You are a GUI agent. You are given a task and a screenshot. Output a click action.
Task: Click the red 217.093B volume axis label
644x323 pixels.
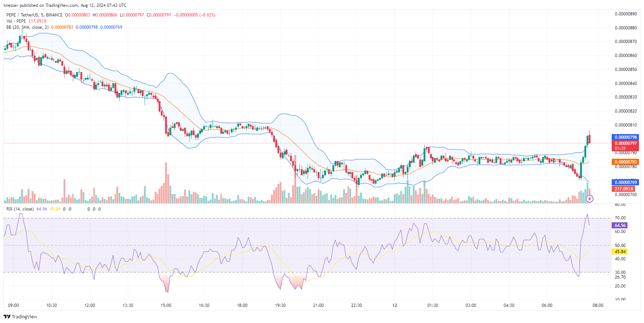[x=623, y=189]
